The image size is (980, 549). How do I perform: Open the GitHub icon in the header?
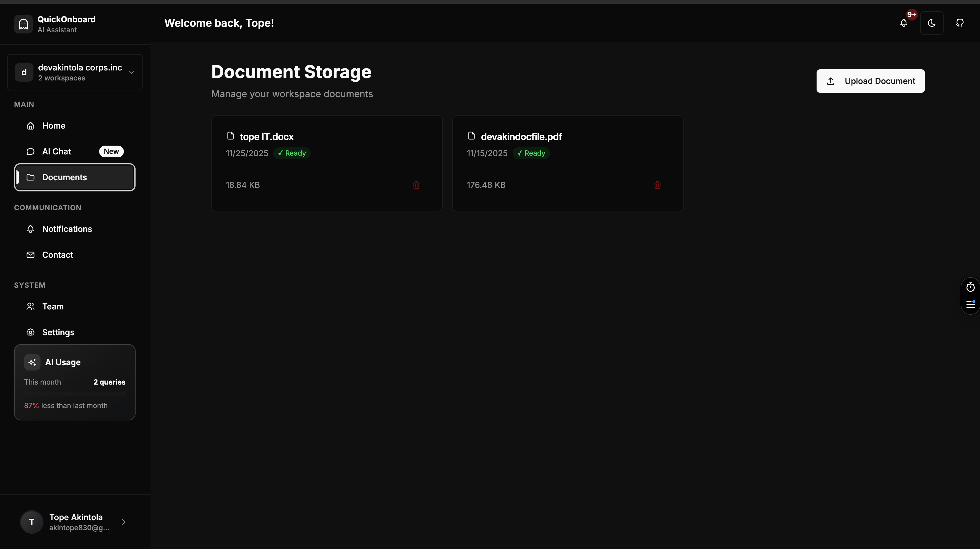960,23
